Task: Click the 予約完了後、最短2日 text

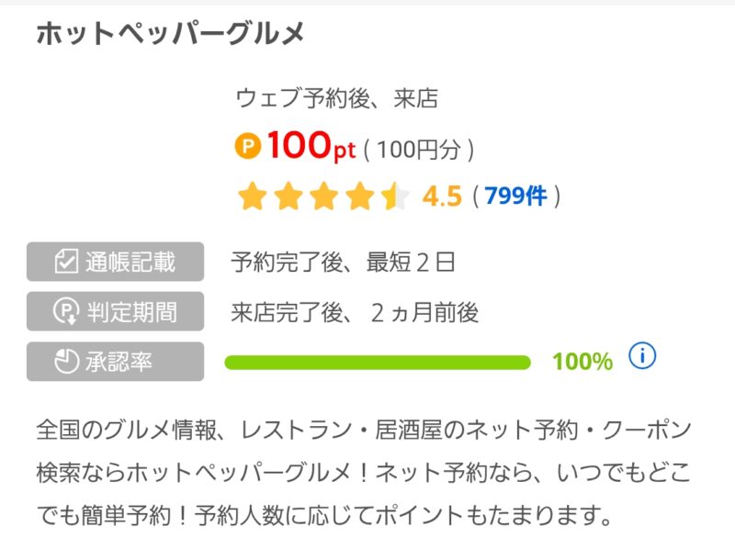Action: 344,263
